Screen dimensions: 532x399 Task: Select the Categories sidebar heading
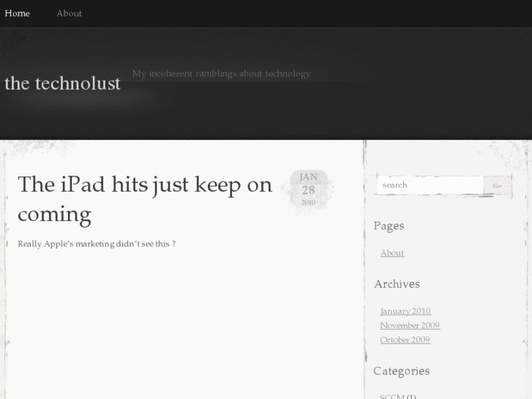pos(401,371)
